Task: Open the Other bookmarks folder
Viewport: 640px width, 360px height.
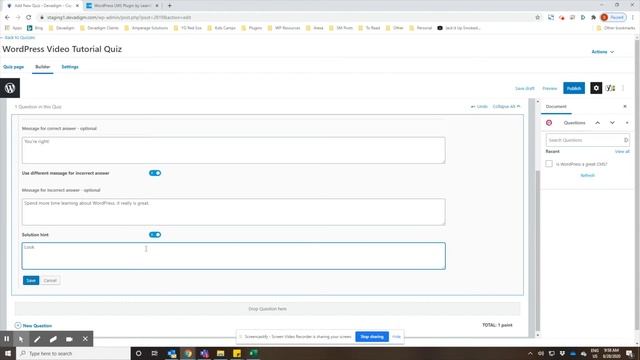Action: point(616,28)
